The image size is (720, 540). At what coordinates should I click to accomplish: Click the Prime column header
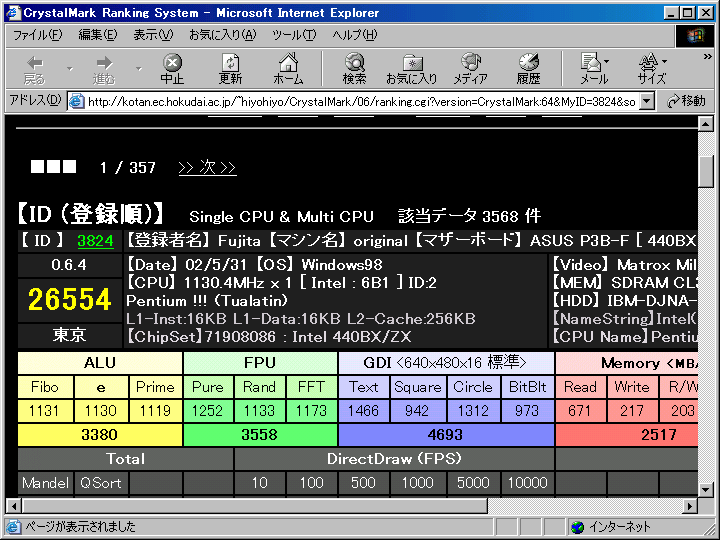pyautogui.click(x=155, y=387)
